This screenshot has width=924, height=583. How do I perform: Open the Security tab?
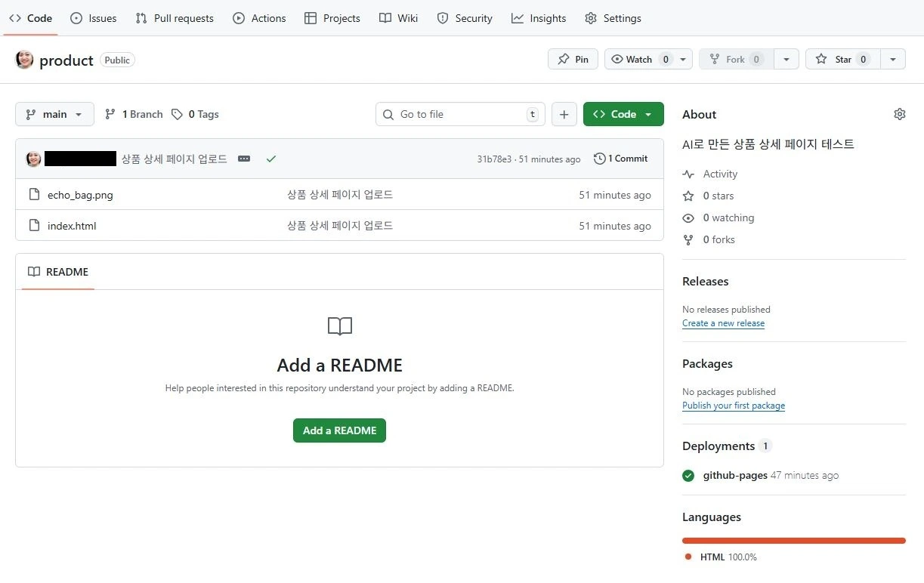(x=465, y=18)
